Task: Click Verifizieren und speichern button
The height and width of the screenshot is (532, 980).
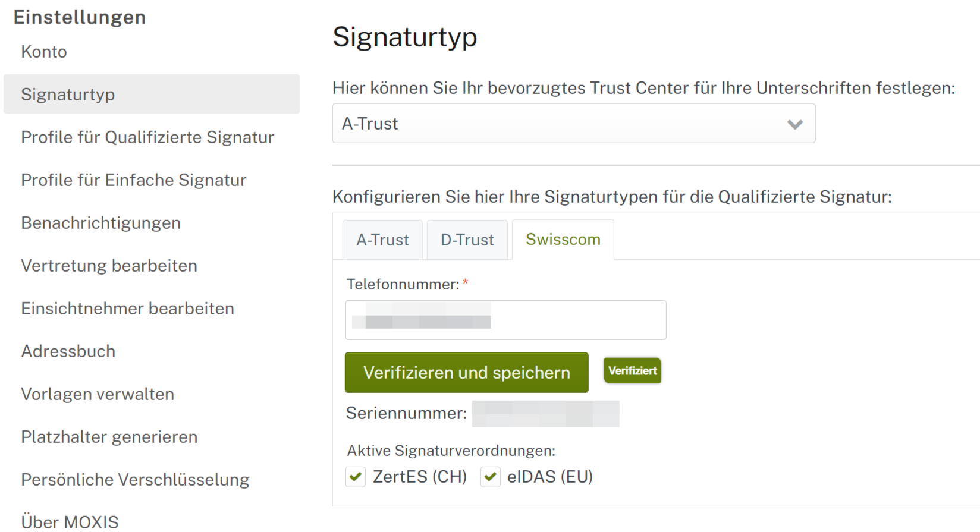Action: 466,373
